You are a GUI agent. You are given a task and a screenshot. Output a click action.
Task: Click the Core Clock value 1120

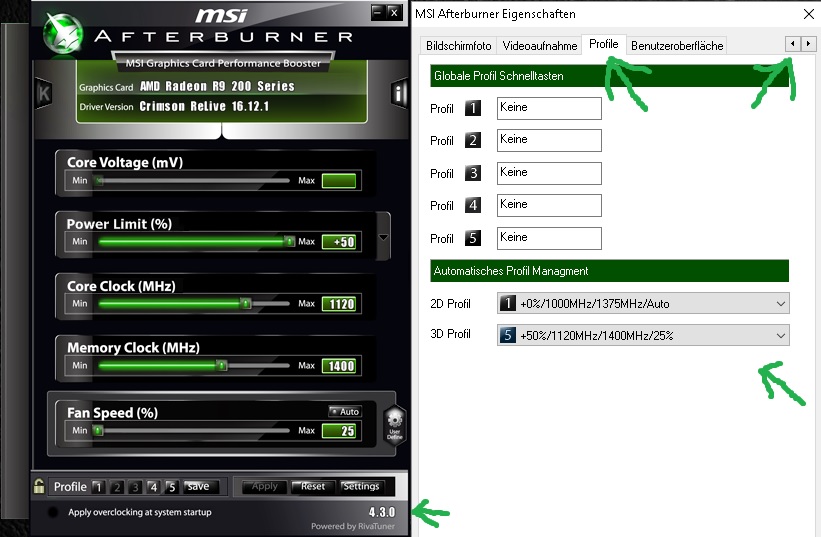pyautogui.click(x=339, y=304)
